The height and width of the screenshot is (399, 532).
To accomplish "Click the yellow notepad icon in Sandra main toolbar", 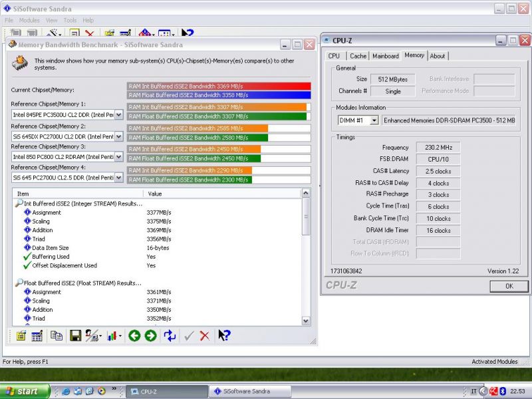I will (109, 33).
